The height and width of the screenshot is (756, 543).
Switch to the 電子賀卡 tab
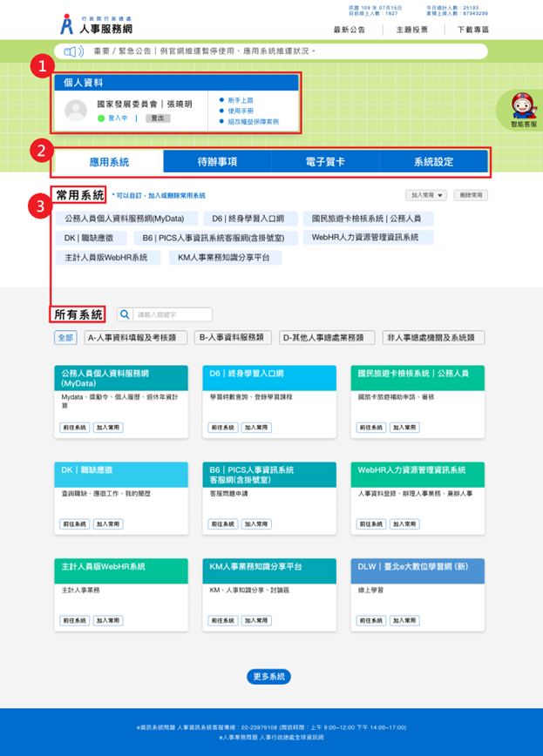(x=325, y=162)
